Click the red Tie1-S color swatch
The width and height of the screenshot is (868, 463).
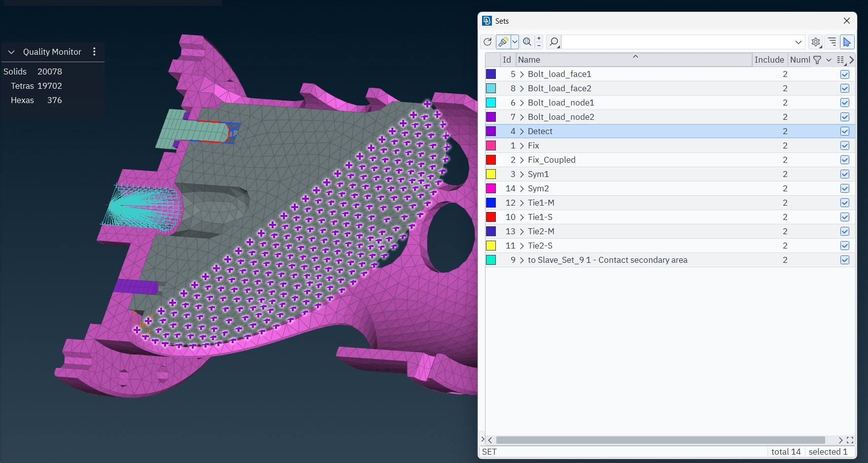491,217
